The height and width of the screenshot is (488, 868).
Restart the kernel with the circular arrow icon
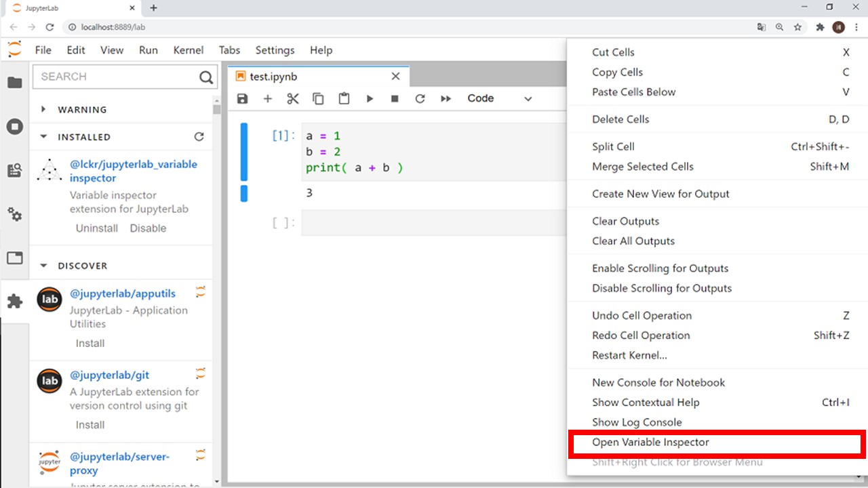420,98
